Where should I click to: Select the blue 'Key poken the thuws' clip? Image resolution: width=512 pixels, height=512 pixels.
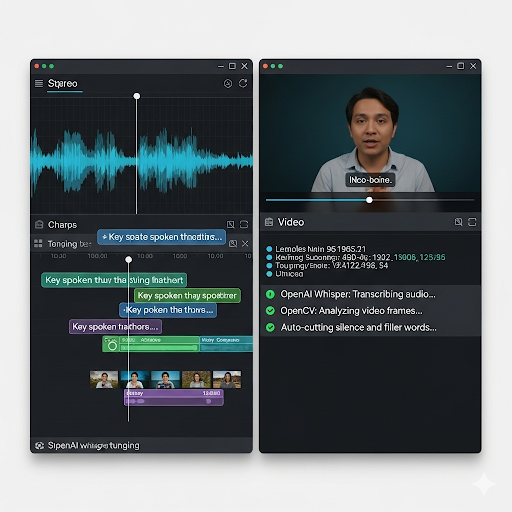pos(168,310)
